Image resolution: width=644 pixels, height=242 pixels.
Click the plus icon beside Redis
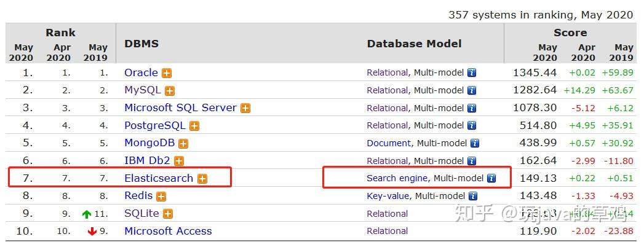coord(161,197)
